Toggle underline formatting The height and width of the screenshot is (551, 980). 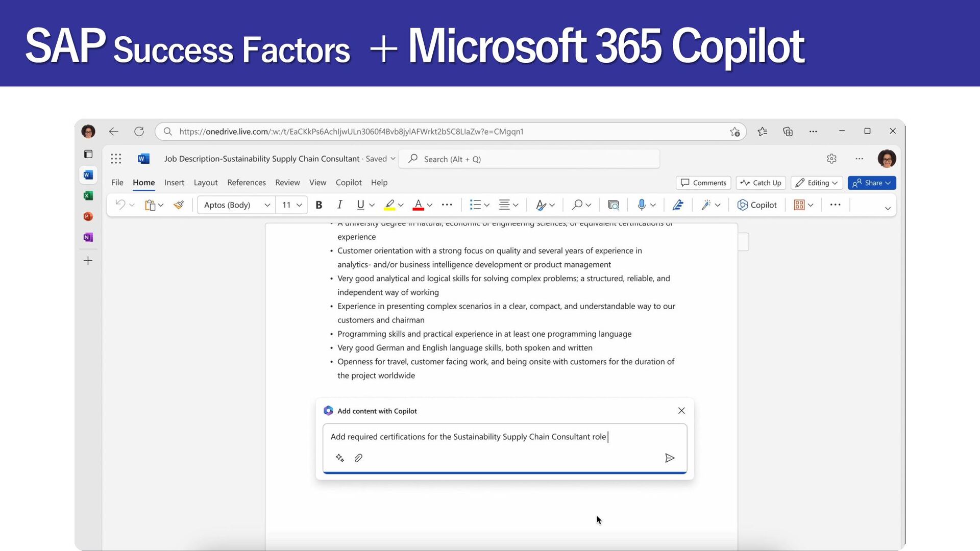360,205
